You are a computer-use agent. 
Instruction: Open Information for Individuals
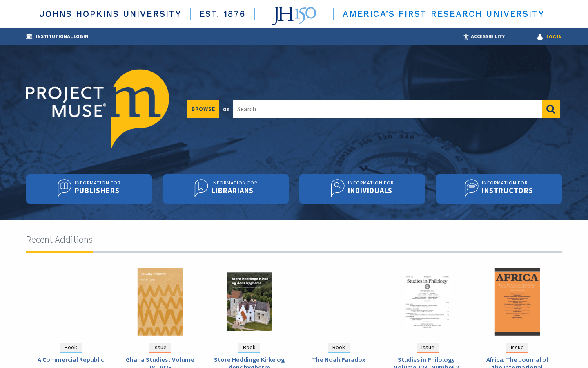point(362,189)
